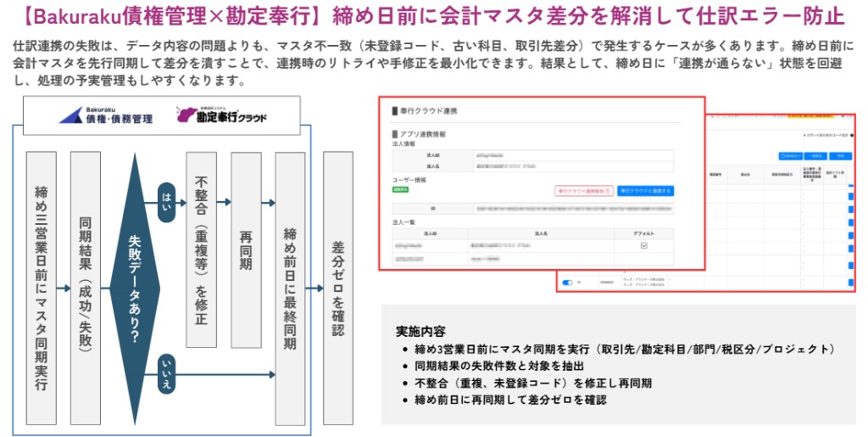This screenshot has height=437, width=868.
Task: Click the 法人名 value field under 法人情報
Action: tap(574, 166)
